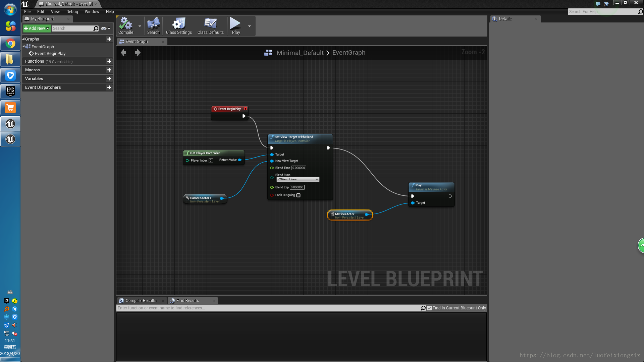Toggle Find In Current Blueprint Only checkbox

(x=429, y=308)
